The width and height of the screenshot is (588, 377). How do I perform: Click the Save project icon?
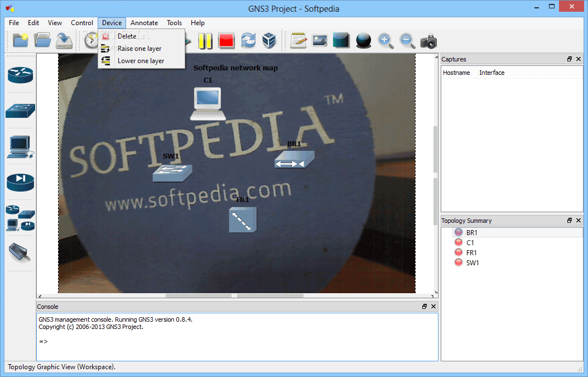(64, 40)
